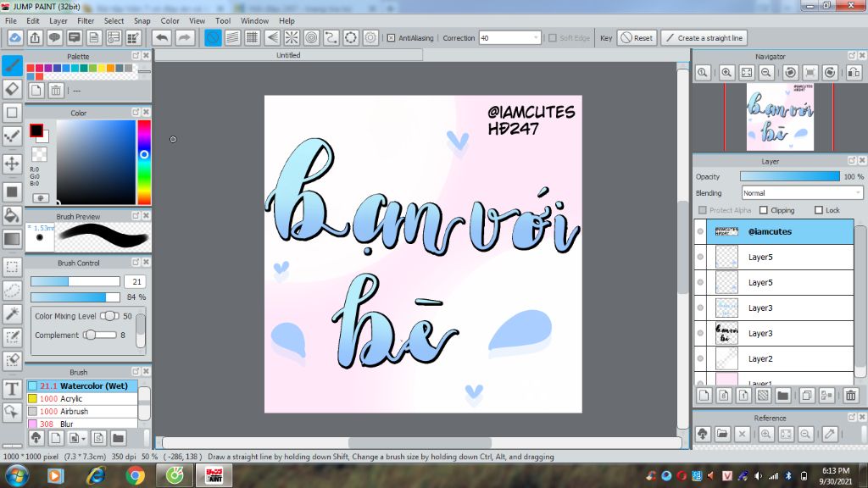
Task: Click Create a straight line button
Action: tap(704, 38)
